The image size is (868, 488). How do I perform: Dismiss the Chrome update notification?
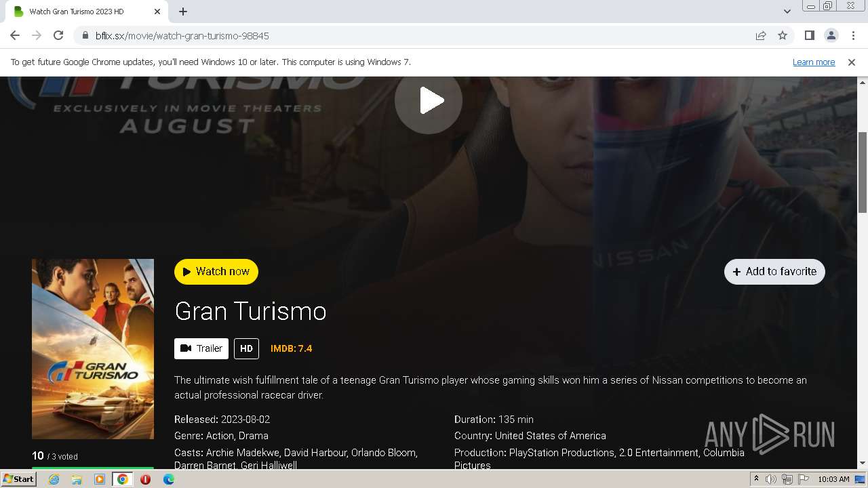852,62
